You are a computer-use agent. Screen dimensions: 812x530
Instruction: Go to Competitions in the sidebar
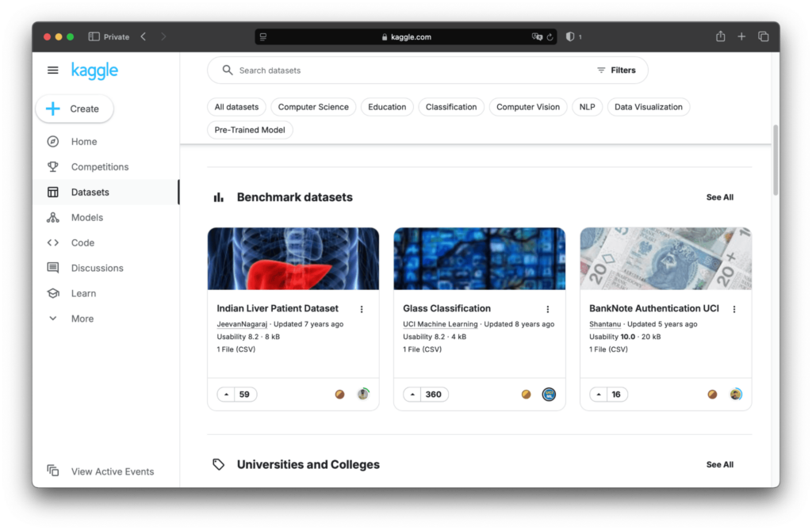(99, 167)
